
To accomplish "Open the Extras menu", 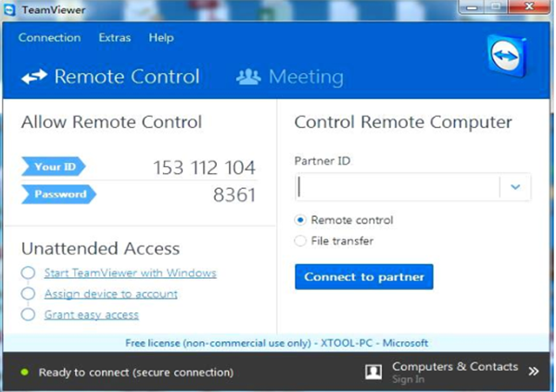I will coord(115,38).
